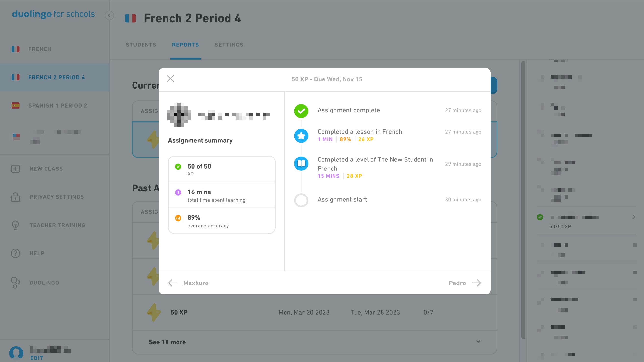Click the assignment complete checkmark icon
The image size is (644, 362).
301,110
